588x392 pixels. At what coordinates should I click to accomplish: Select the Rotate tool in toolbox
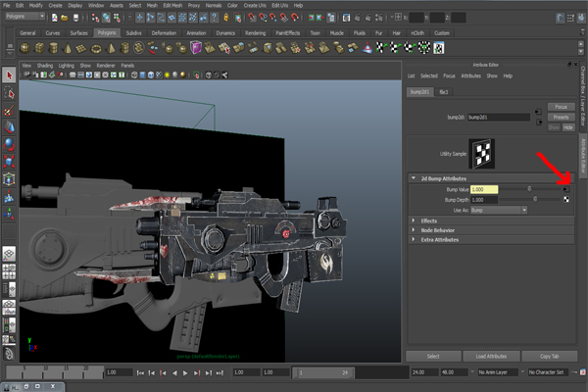(x=9, y=144)
